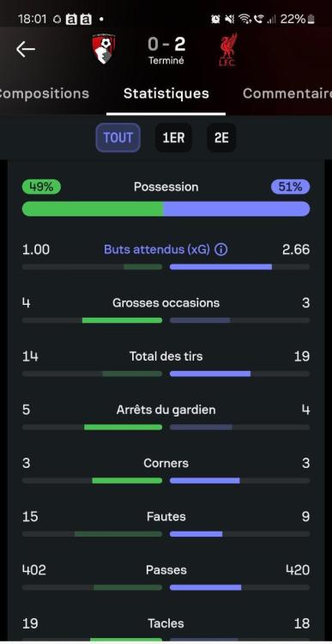
Task: Tap the muted sound status icon
Action: (x=230, y=19)
